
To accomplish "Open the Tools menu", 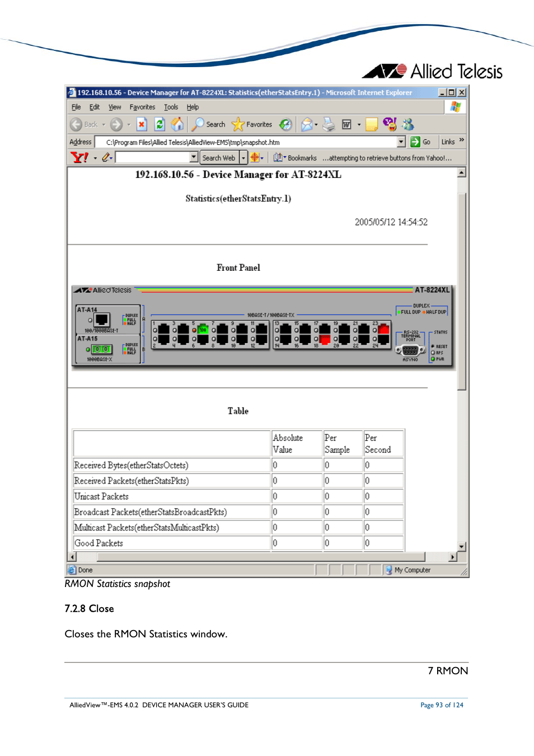I will point(171,107).
